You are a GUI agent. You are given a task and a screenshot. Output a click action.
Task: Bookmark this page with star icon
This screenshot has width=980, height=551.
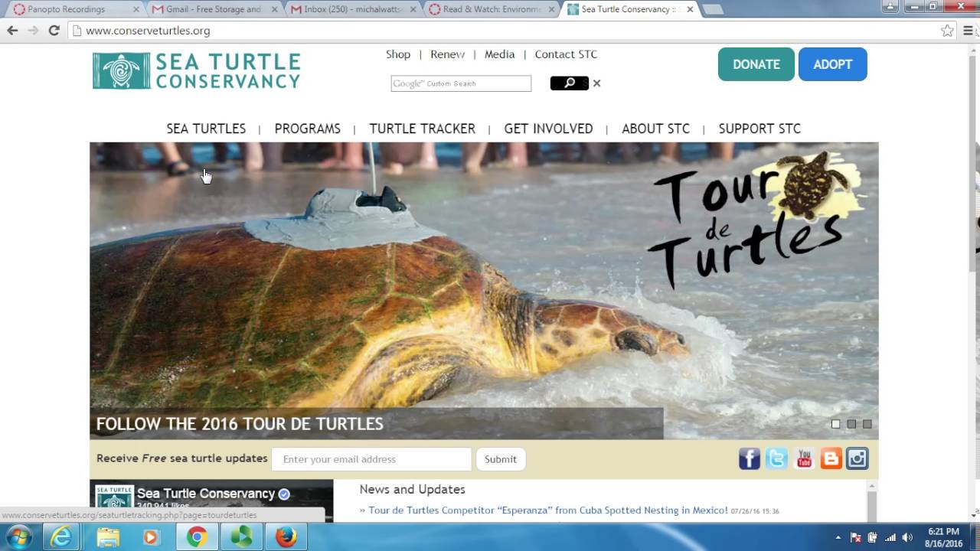pos(947,31)
